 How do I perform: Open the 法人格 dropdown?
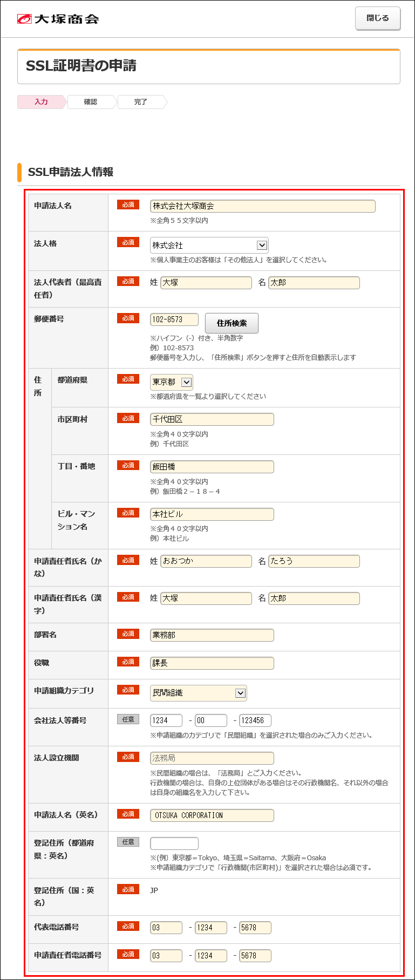click(x=209, y=246)
